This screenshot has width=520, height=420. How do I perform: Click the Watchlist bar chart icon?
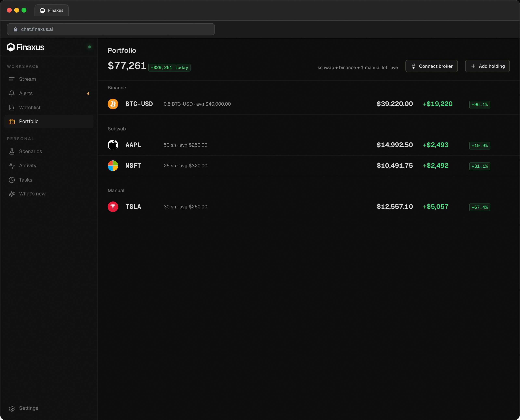point(12,107)
